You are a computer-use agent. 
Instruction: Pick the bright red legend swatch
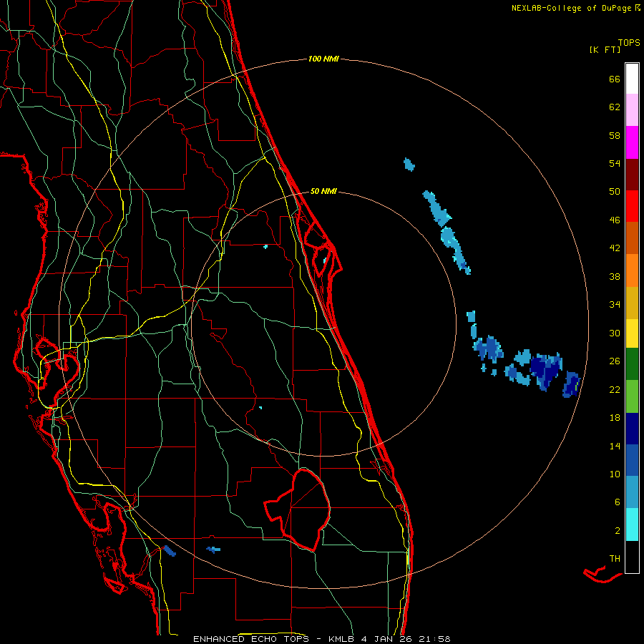[632, 206]
